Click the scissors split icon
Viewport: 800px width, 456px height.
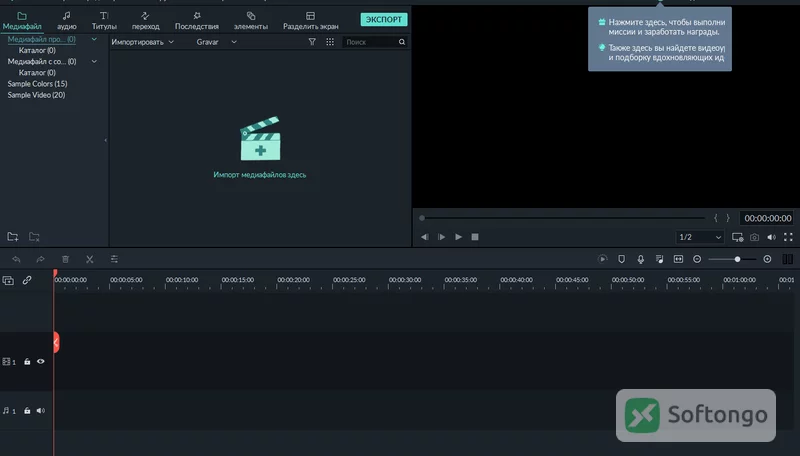coord(90,259)
